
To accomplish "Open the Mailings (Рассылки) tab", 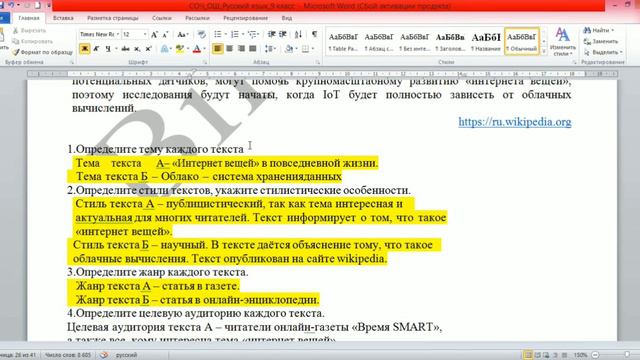I will 197,18.
